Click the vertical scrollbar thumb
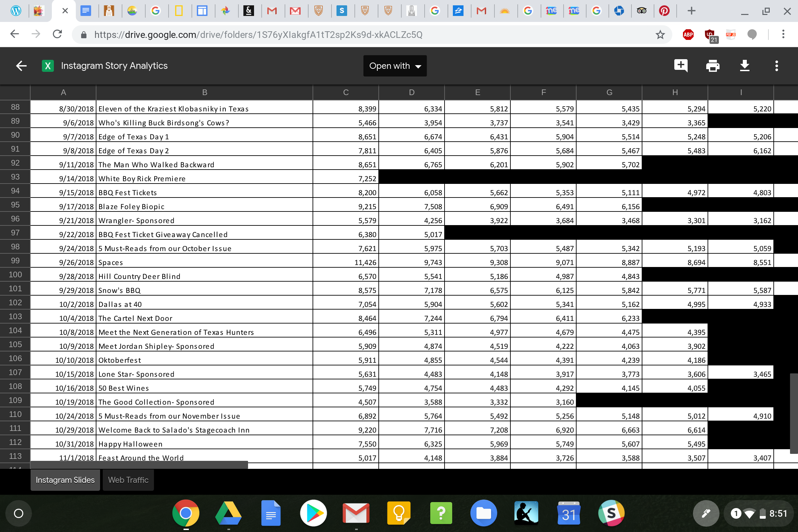The height and width of the screenshot is (532, 798). click(793, 413)
